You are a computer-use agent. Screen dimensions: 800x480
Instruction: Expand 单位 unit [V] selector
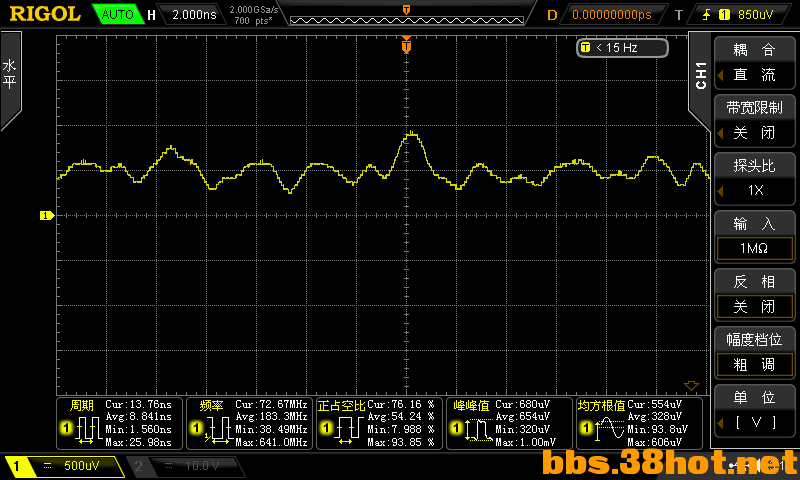(x=754, y=422)
